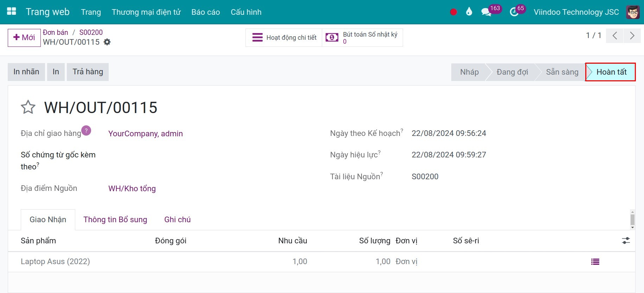Go to previous record arrow

(x=615, y=36)
